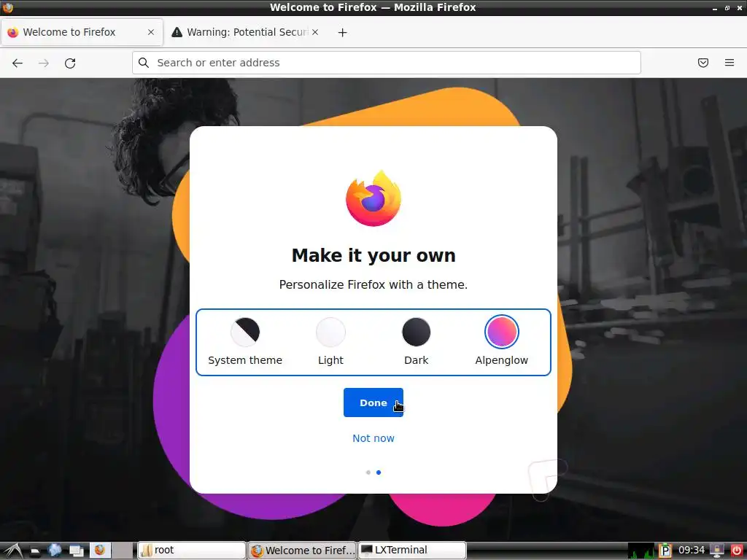The image size is (747, 560).
Task: Launch the web browser globe icon in taskbar
Action: tap(55, 551)
